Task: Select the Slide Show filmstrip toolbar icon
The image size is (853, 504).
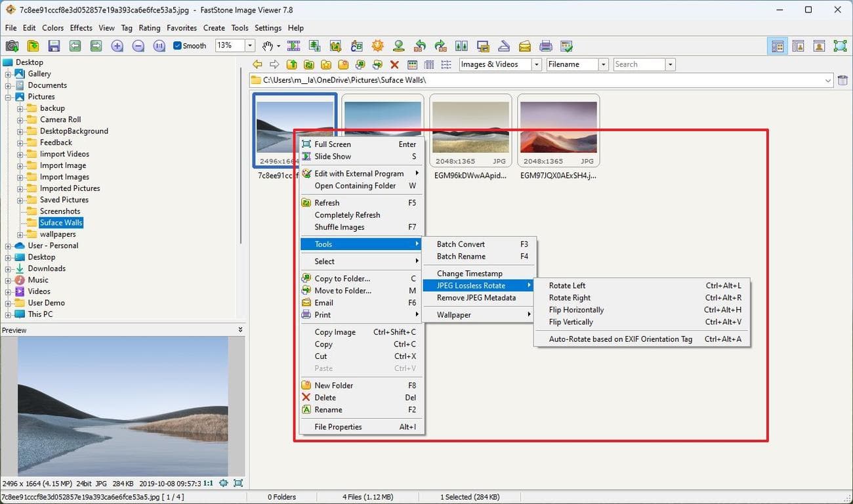Action: [x=293, y=46]
